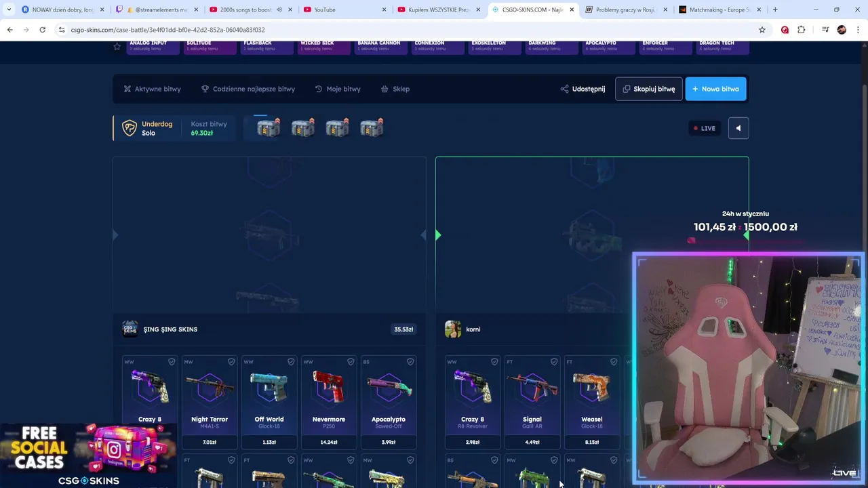
Task: Open the Chrome profile avatar
Action: (x=842, y=30)
